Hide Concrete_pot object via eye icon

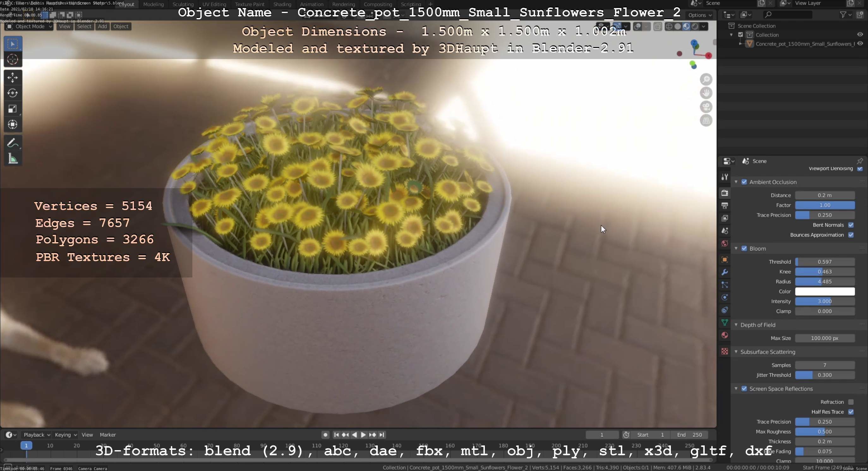[x=860, y=44]
